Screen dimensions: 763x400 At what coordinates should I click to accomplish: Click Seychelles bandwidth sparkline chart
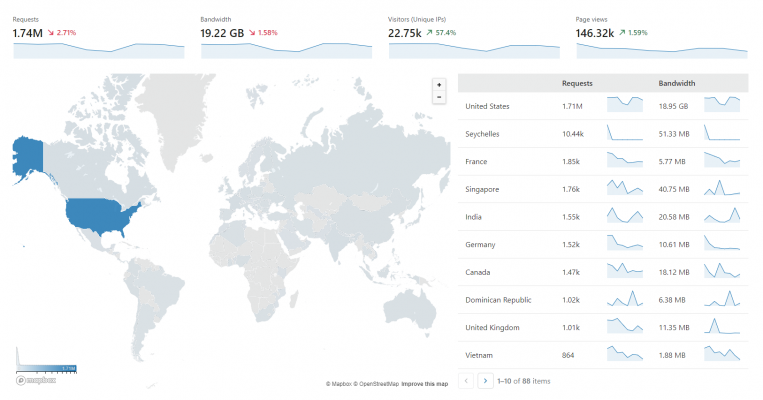click(722, 133)
